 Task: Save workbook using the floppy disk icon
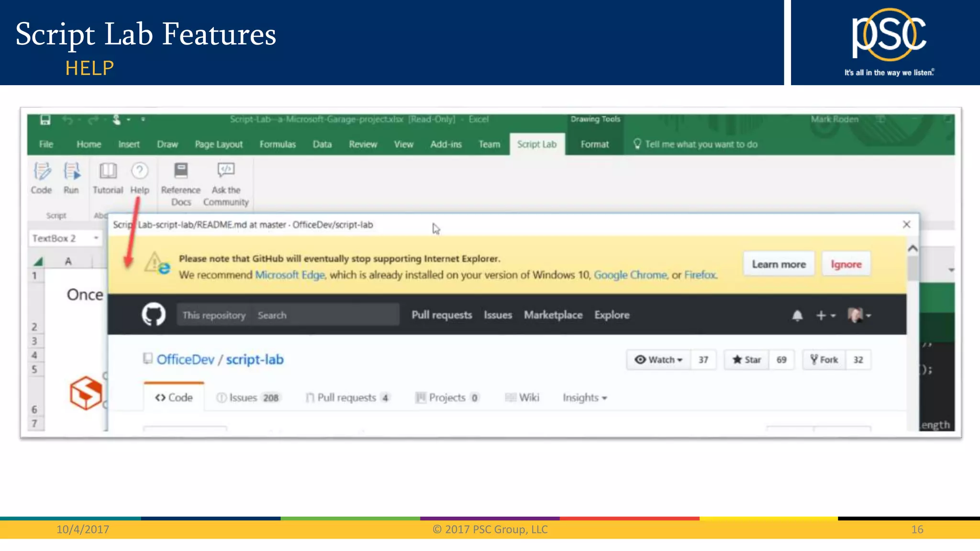click(45, 120)
